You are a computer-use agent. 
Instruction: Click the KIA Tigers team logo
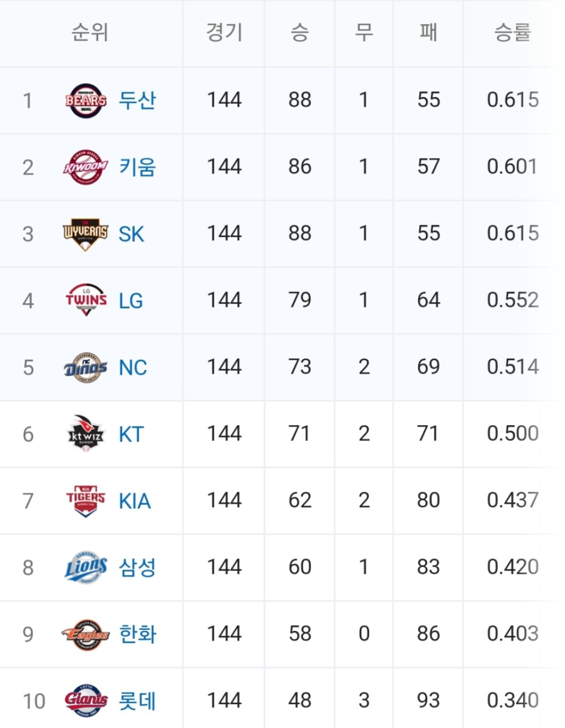click(x=86, y=500)
